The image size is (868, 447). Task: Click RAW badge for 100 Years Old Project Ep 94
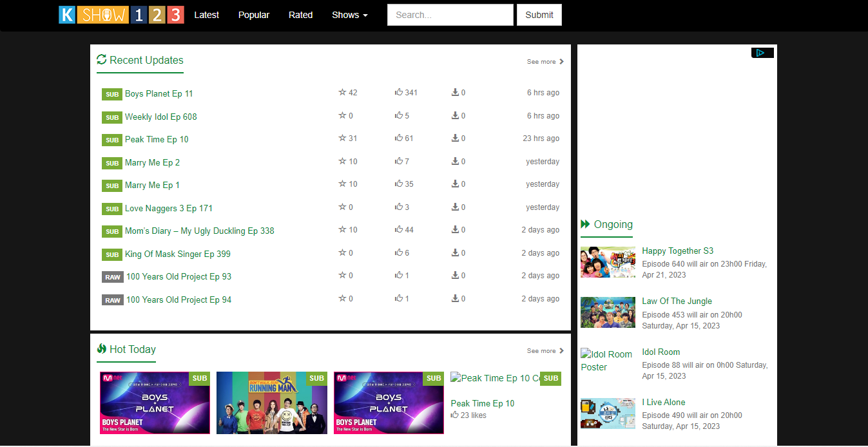113,300
